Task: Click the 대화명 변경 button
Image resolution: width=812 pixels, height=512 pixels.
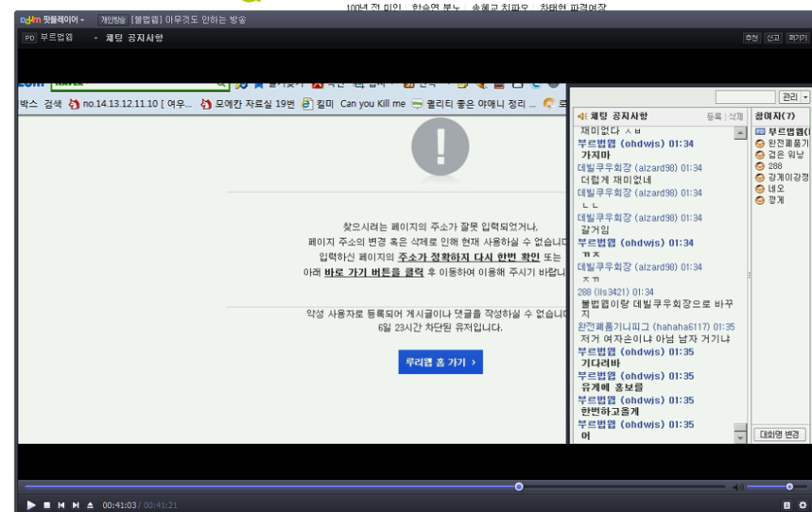Action: pos(780,435)
